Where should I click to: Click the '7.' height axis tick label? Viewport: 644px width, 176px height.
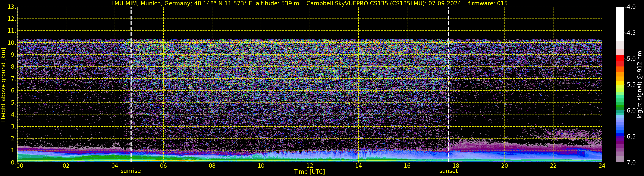(x=13, y=79)
